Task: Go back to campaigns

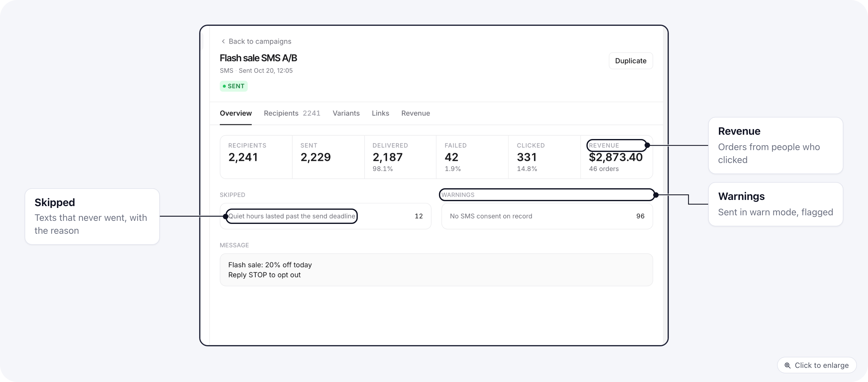Action: (x=256, y=41)
